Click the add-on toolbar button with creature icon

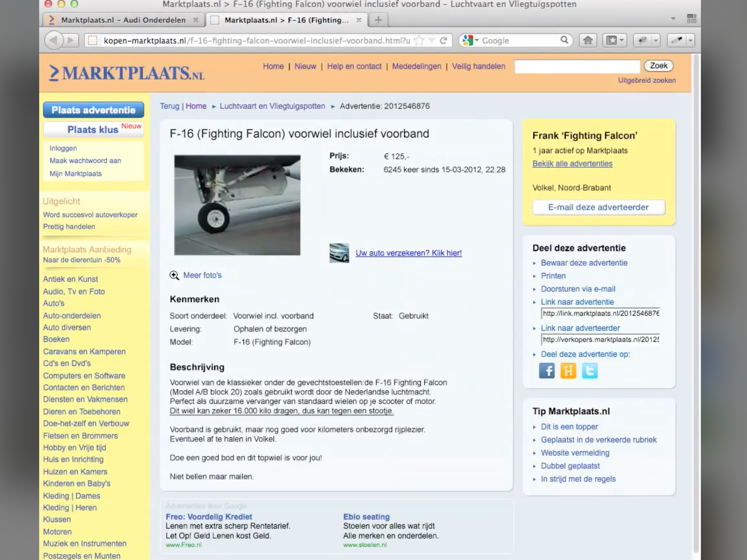point(642,41)
